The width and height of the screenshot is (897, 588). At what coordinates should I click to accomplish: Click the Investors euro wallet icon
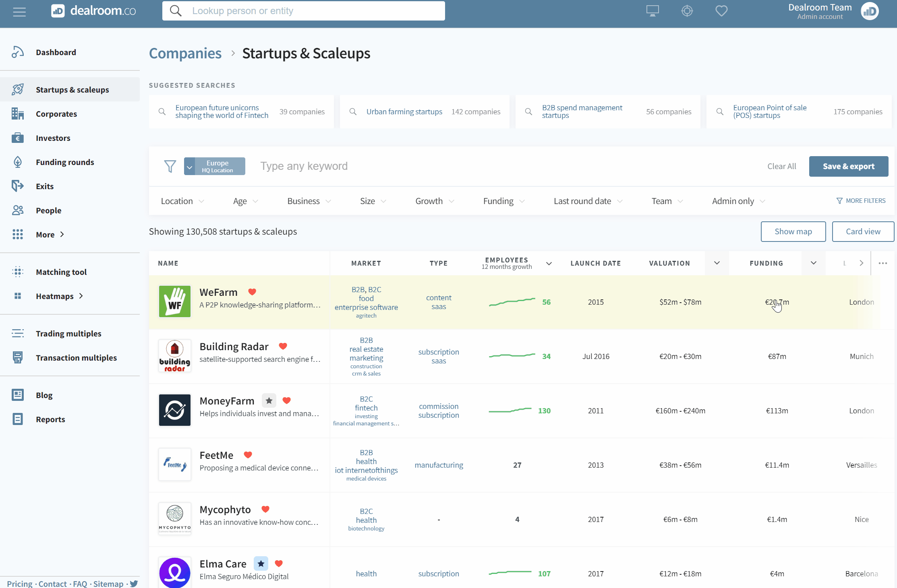pos(18,138)
